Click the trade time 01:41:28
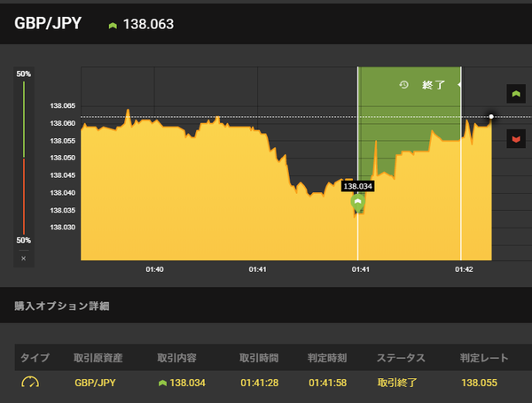Viewport: 532px width, 403px height. (260, 383)
